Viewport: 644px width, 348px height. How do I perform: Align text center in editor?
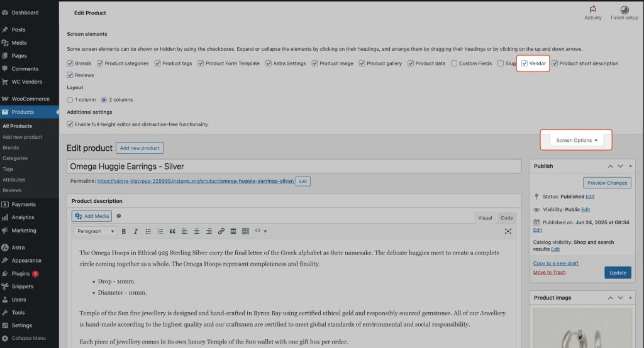click(197, 231)
